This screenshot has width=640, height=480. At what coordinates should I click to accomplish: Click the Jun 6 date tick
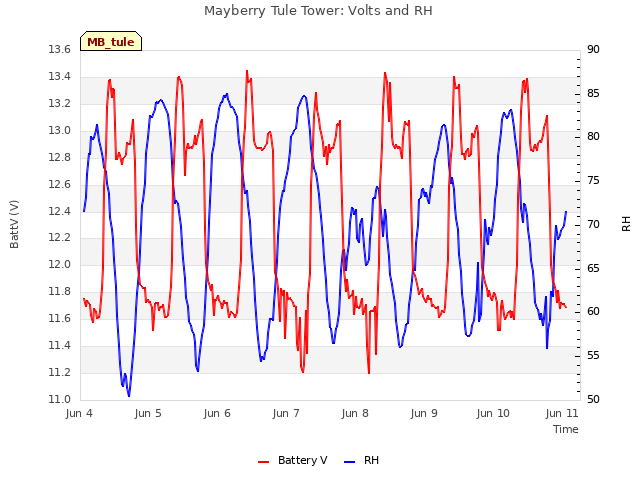[217, 413]
